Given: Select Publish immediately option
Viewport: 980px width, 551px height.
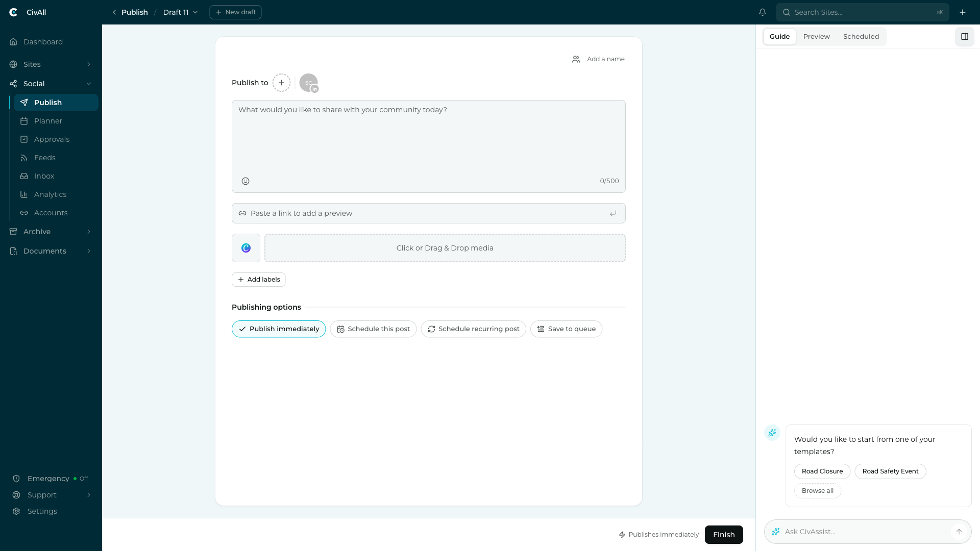Looking at the screenshot, I should [x=279, y=329].
